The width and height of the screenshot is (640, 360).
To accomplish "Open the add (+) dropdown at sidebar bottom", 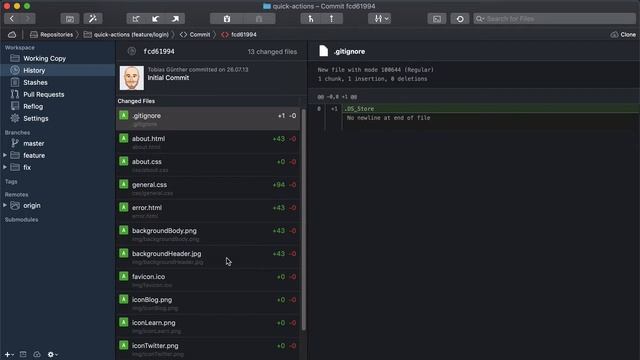I will (9, 355).
